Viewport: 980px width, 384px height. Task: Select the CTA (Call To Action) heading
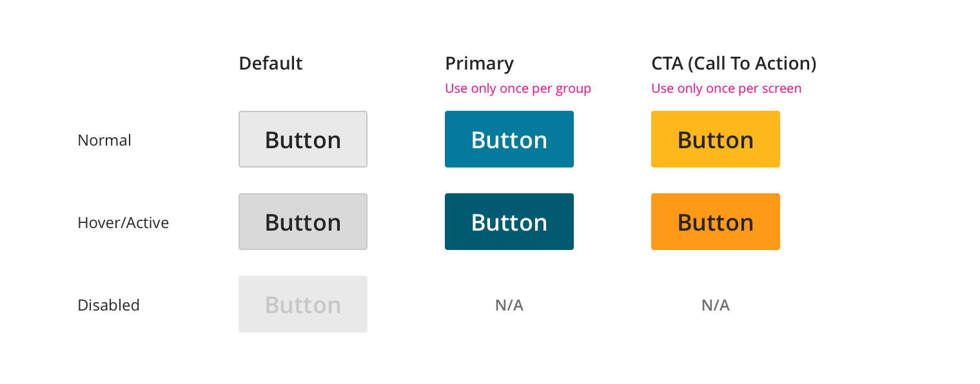[734, 63]
